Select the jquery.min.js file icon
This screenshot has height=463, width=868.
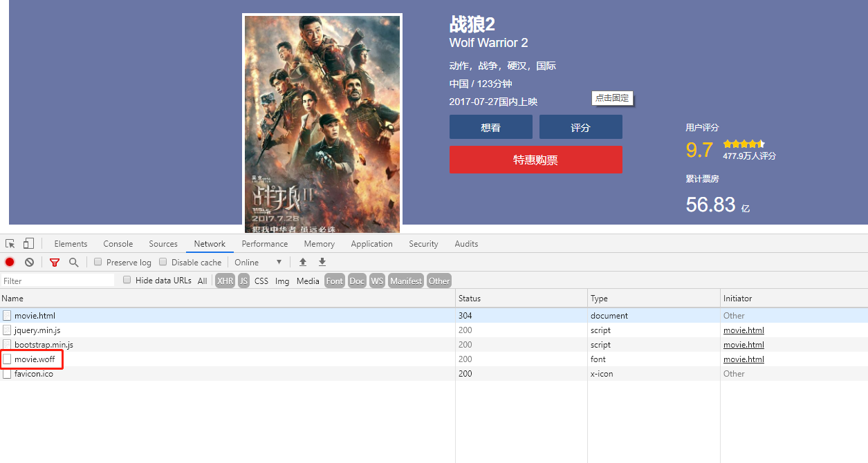(x=7, y=330)
